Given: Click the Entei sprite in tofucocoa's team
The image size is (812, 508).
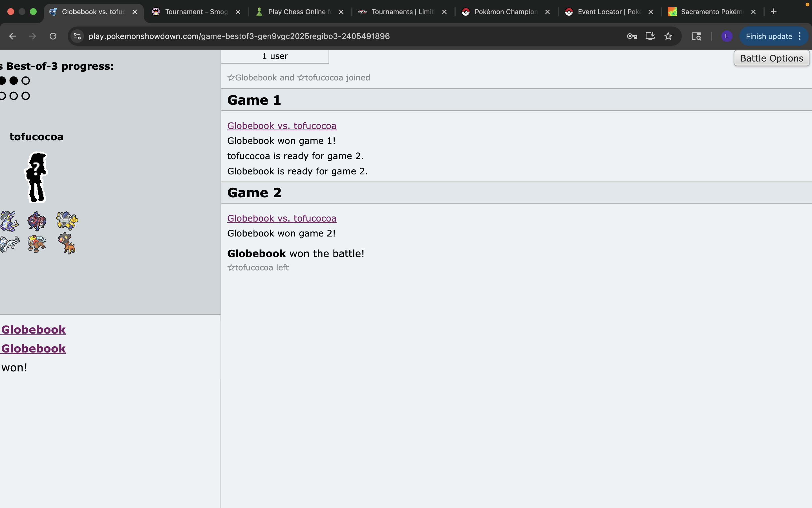Looking at the screenshot, I should point(37,244).
